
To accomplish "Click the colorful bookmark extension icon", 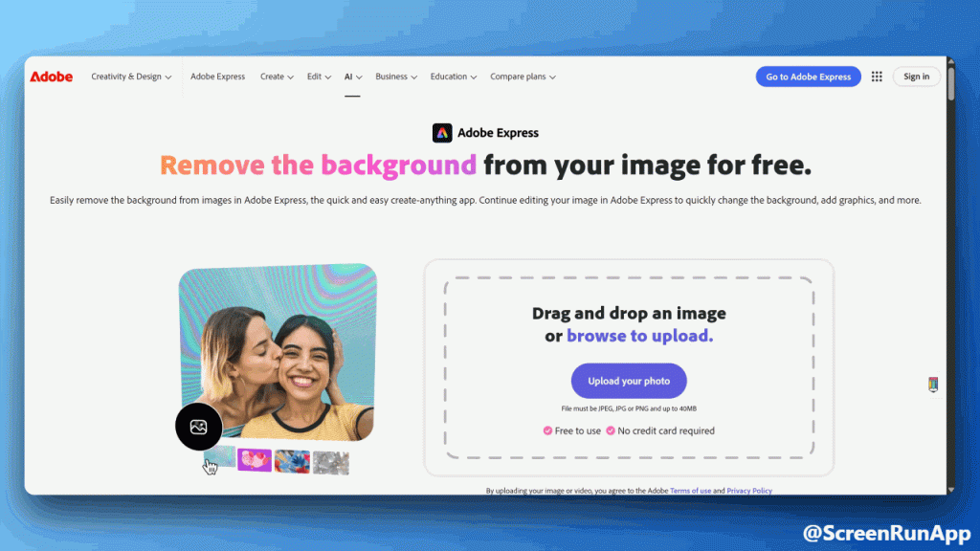I will pyautogui.click(x=933, y=385).
